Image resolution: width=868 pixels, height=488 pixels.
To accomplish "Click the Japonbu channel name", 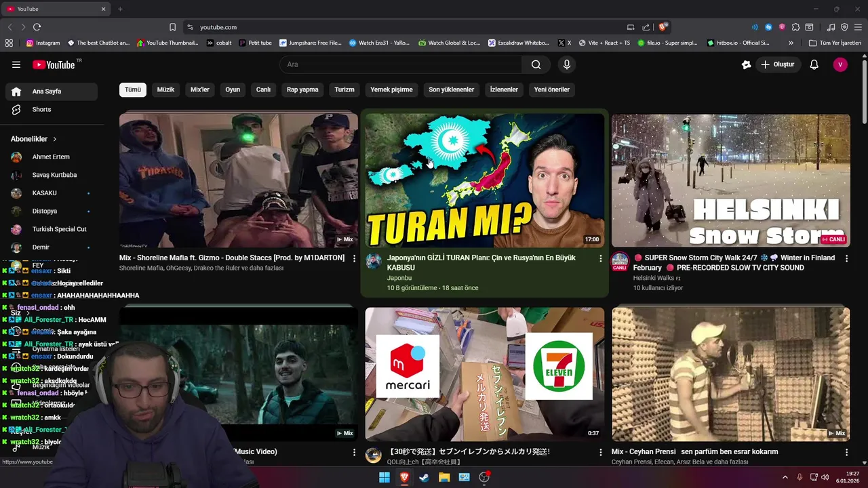I will point(399,278).
